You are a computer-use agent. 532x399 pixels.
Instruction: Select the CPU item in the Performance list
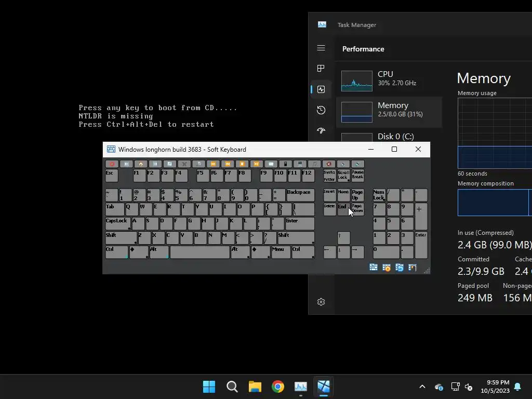[389, 81]
